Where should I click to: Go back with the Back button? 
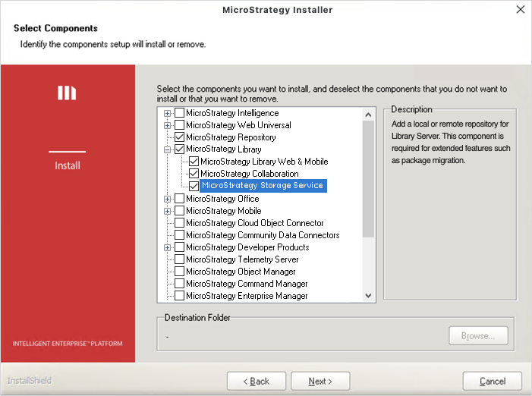[x=255, y=381]
